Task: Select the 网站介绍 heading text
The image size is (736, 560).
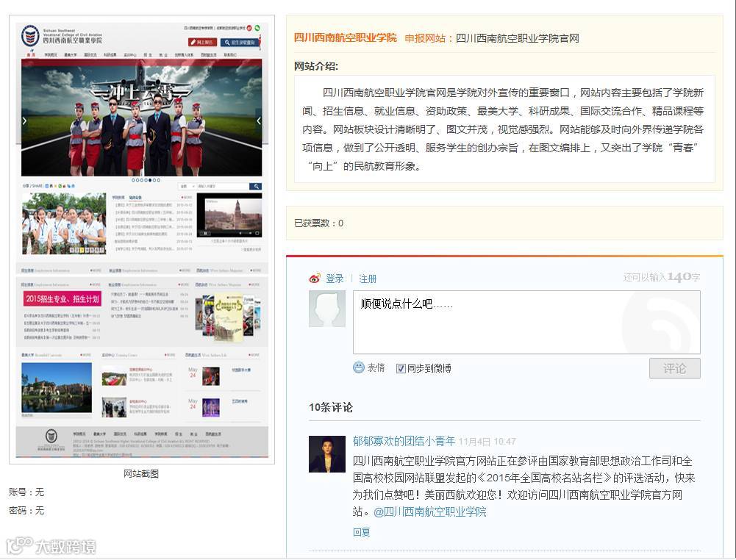Action: click(316, 66)
